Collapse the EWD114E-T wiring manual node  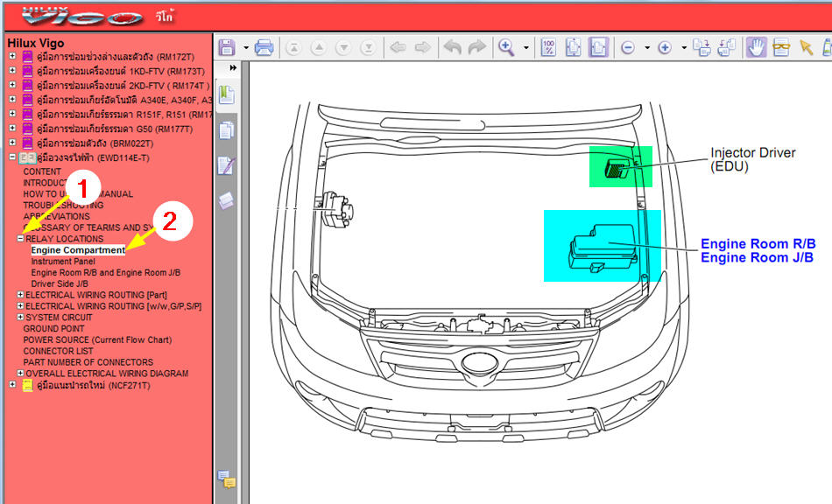12,157
